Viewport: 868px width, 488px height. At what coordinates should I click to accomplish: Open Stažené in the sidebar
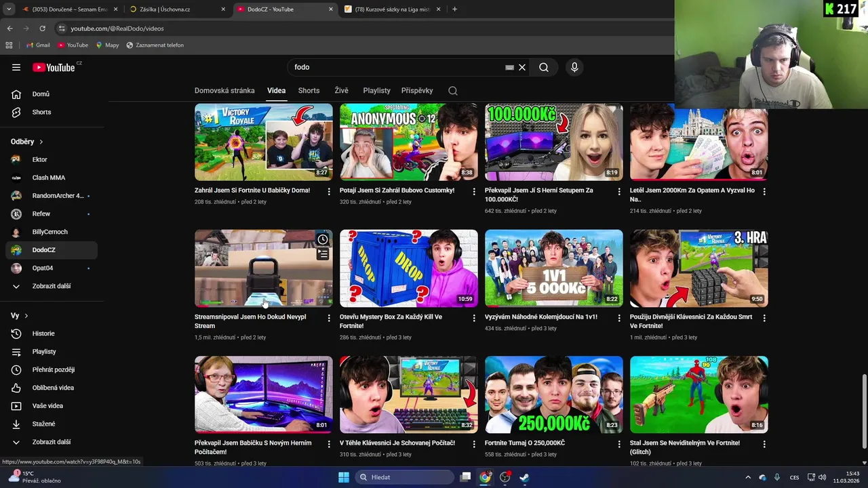click(x=52, y=424)
